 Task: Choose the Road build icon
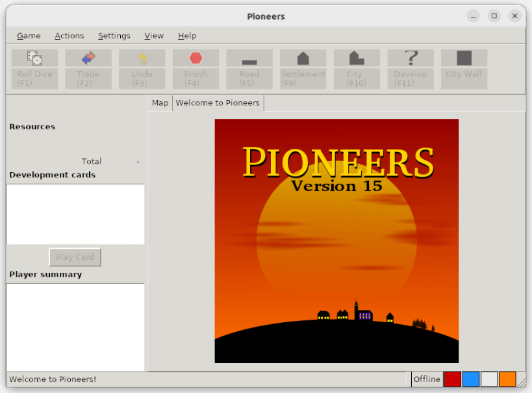point(249,62)
